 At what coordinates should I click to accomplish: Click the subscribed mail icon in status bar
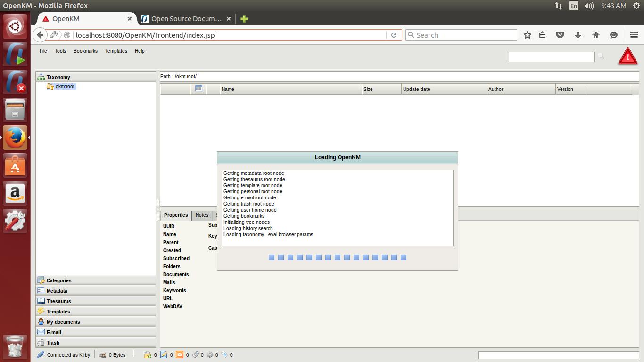point(180,355)
